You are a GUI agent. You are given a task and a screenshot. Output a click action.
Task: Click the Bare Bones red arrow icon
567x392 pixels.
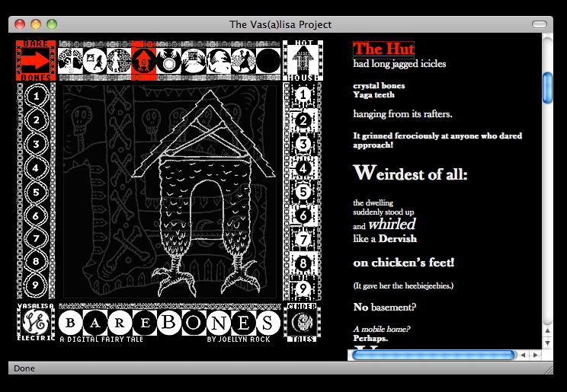point(36,60)
